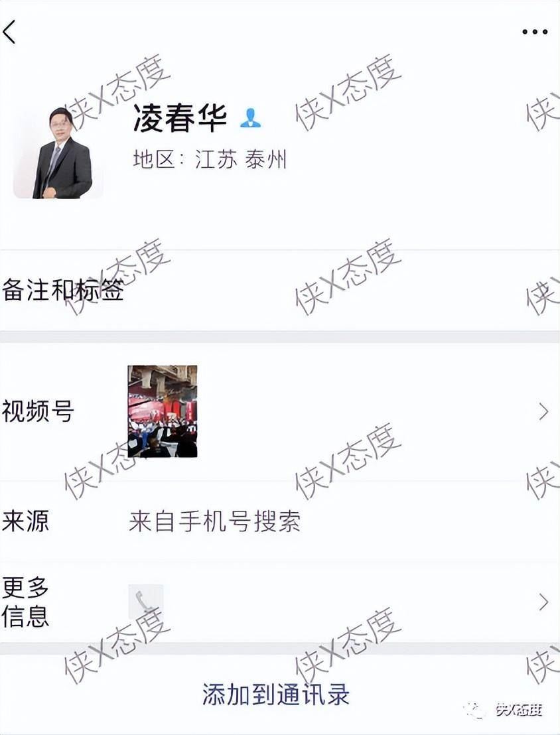Viewport: 560px width, 735px height.
Task: Tap the 江苏 泰州 region value
Action: pyautogui.click(x=241, y=159)
